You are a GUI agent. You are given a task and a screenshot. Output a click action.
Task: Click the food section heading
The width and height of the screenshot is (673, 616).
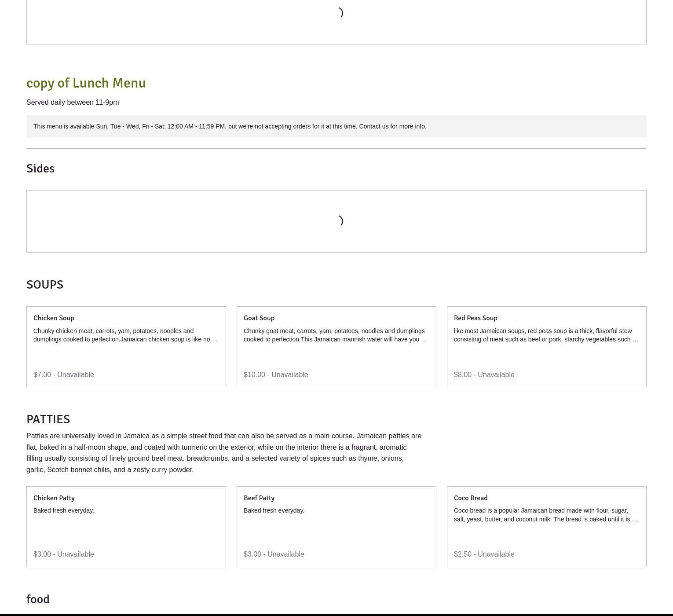38,599
